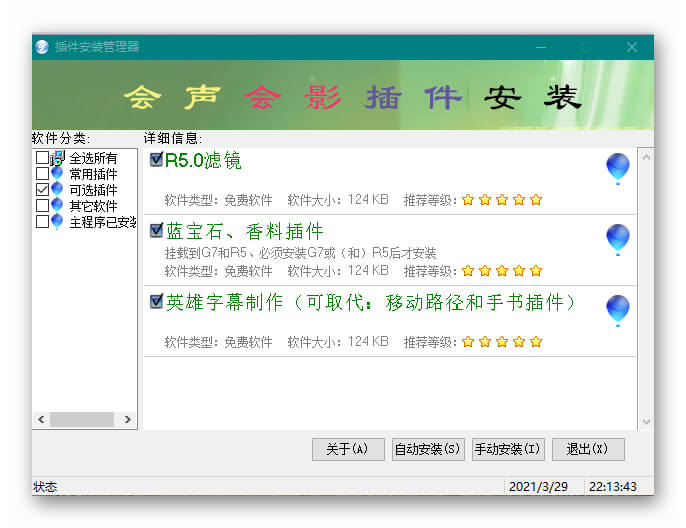Click the balloon icon beside 常用插件

[x=57, y=174]
